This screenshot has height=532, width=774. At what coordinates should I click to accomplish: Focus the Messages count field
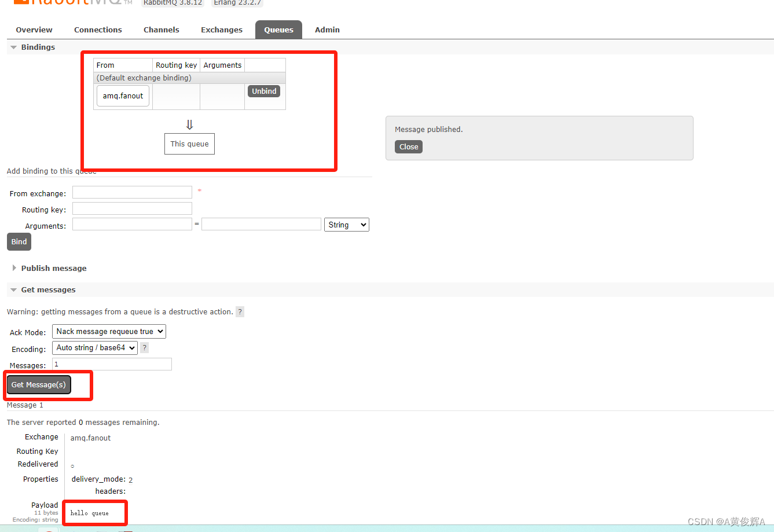click(x=112, y=364)
